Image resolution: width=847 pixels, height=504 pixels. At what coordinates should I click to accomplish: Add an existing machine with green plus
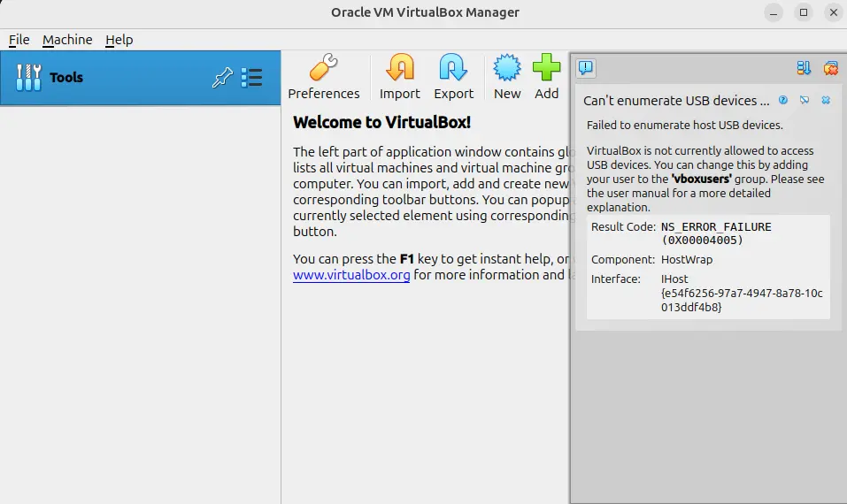tap(547, 77)
